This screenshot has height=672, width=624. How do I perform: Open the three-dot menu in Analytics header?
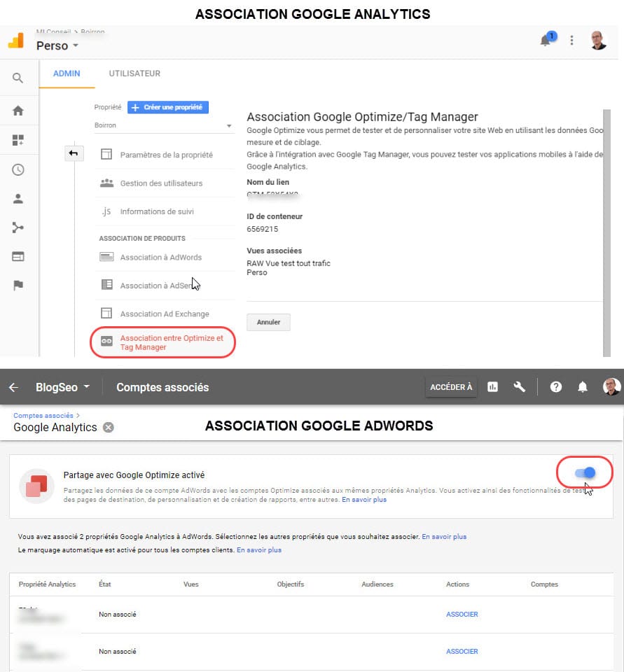(x=571, y=41)
